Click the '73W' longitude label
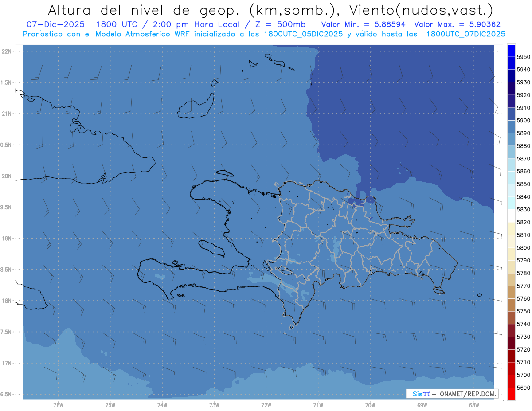The width and height of the screenshot is (532, 411). click(214, 405)
